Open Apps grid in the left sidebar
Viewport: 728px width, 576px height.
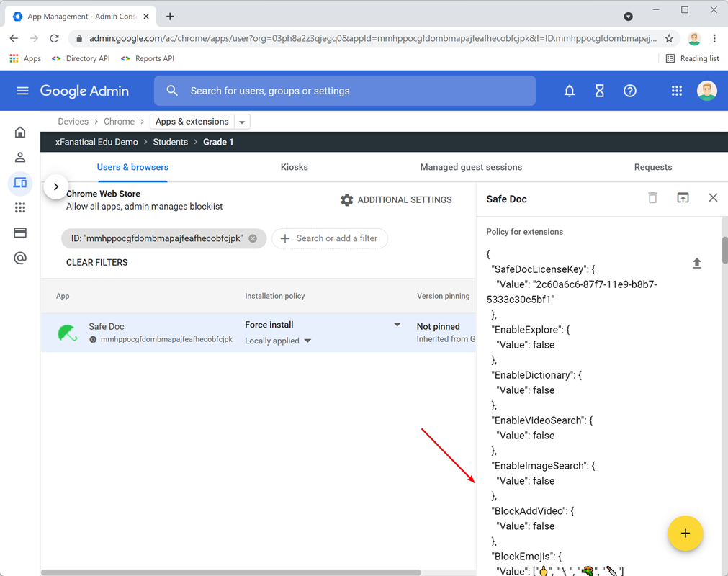pos(20,207)
